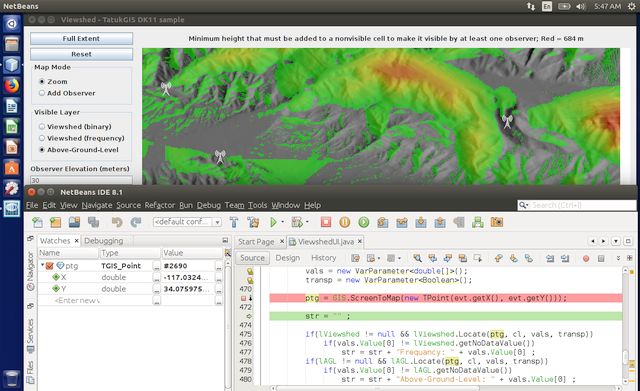Toggle the ptg watch checkbox

click(x=50, y=266)
